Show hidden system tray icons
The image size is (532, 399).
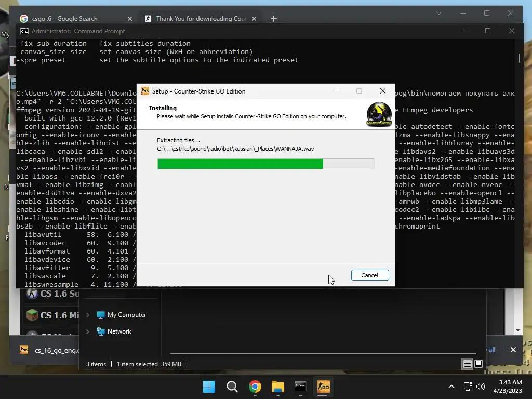coord(451,387)
